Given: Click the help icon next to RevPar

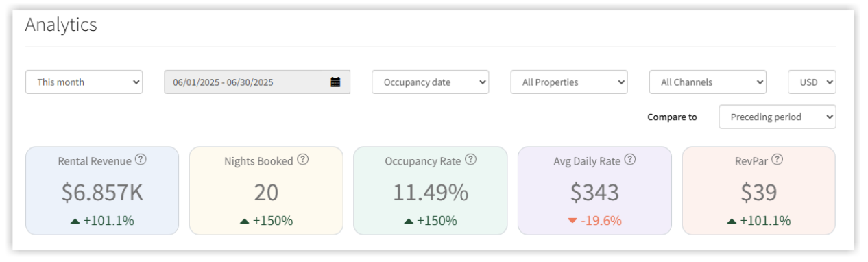Looking at the screenshot, I should (x=777, y=160).
